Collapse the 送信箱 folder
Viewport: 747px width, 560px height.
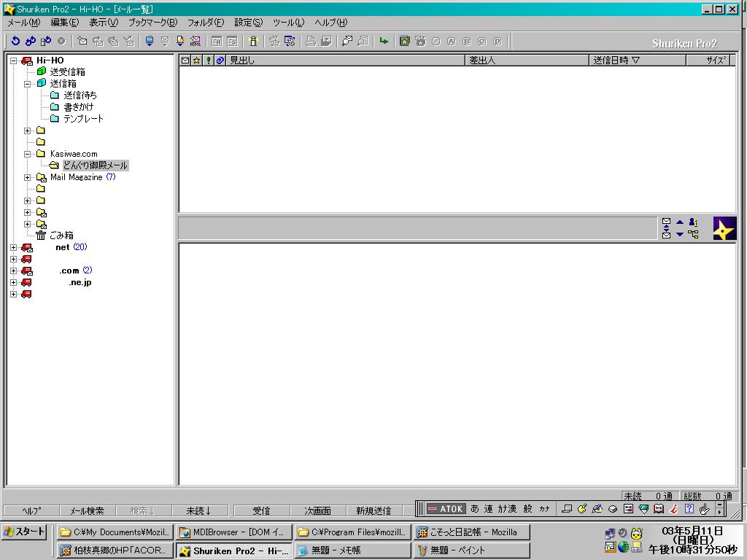coord(27,84)
